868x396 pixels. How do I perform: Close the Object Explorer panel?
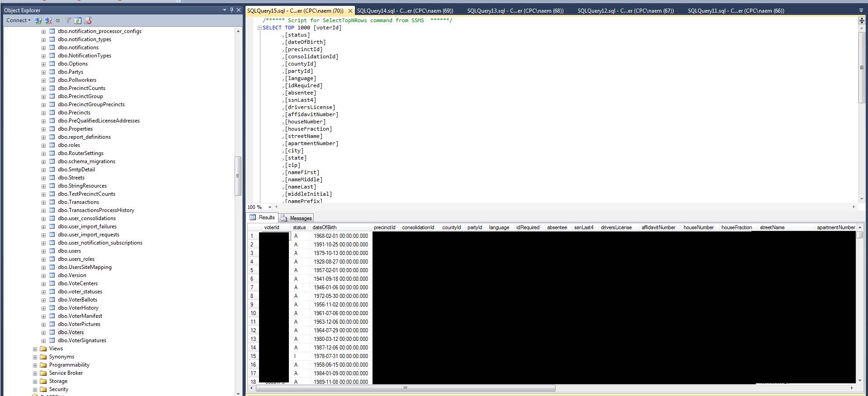[239, 10]
